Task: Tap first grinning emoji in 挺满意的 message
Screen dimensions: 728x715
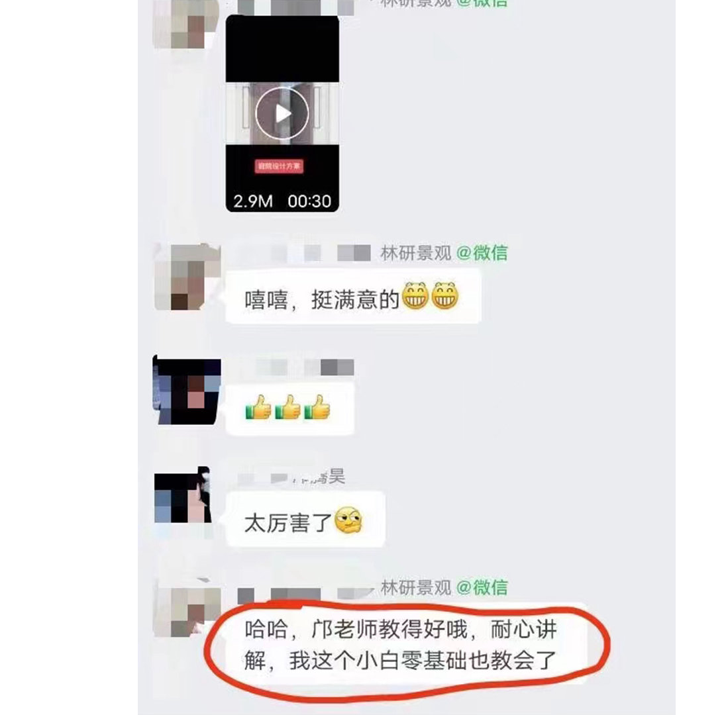Action: click(415, 295)
